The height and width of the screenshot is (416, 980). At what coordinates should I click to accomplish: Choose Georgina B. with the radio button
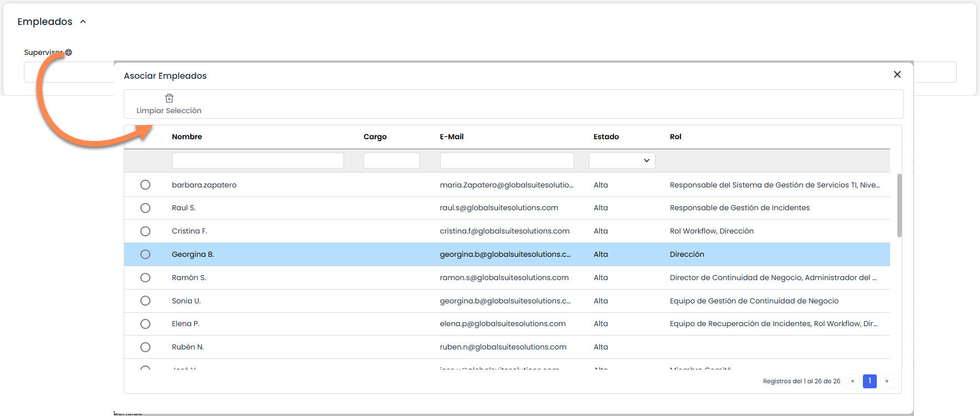[x=145, y=254]
